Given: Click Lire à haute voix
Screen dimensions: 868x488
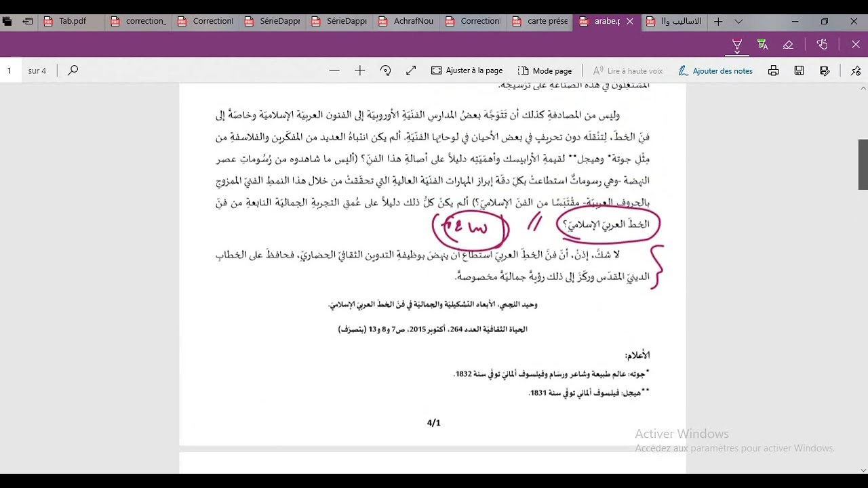Looking at the screenshot, I should tap(628, 70).
